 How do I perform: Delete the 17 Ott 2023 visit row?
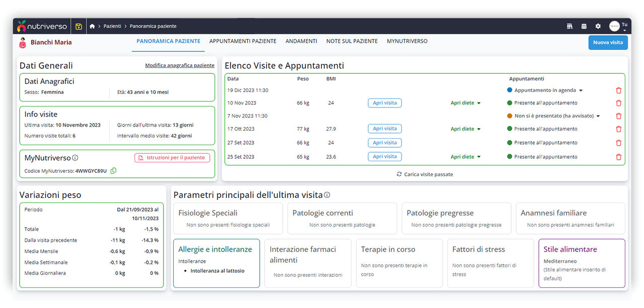click(618, 129)
